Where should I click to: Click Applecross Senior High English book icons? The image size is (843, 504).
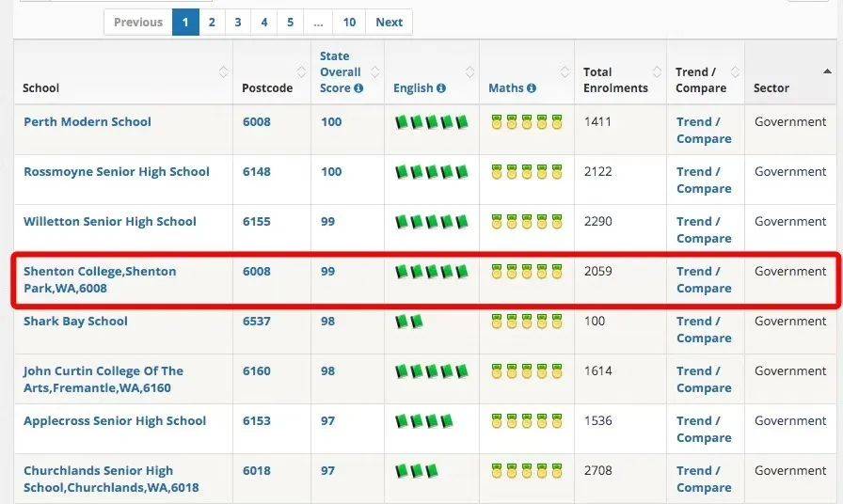click(x=424, y=421)
